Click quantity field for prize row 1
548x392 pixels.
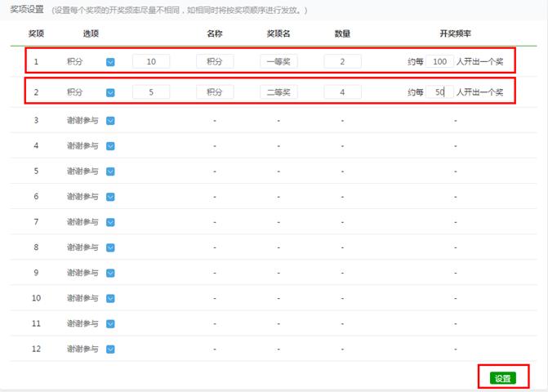point(342,62)
